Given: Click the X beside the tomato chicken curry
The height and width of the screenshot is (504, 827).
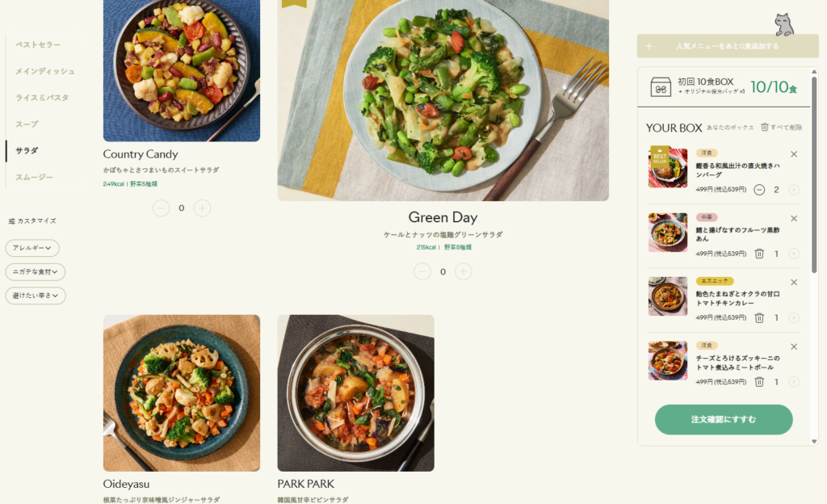Looking at the screenshot, I should coord(794,283).
